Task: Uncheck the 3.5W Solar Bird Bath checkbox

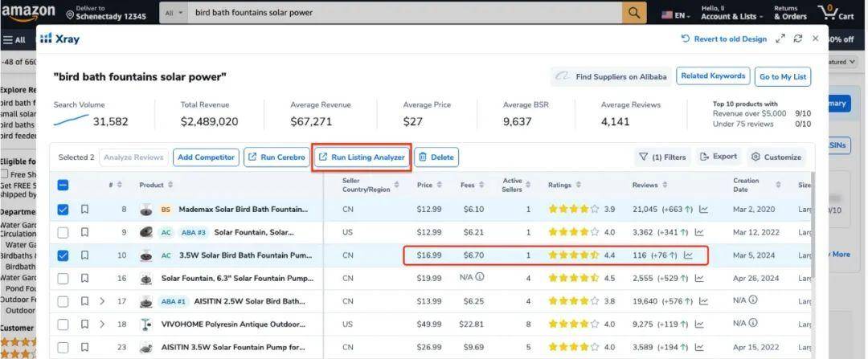Action: (63, 255)
